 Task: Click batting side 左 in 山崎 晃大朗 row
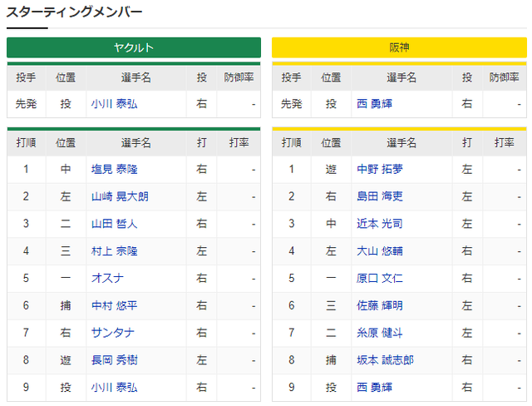click(201, 196)
